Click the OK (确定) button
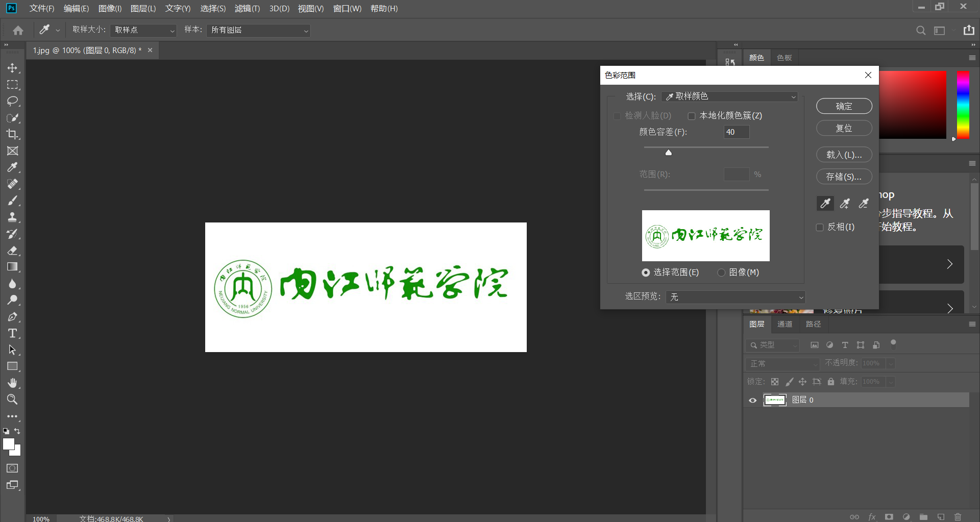The width and height of the screenshot is (980, 522). 844,106
